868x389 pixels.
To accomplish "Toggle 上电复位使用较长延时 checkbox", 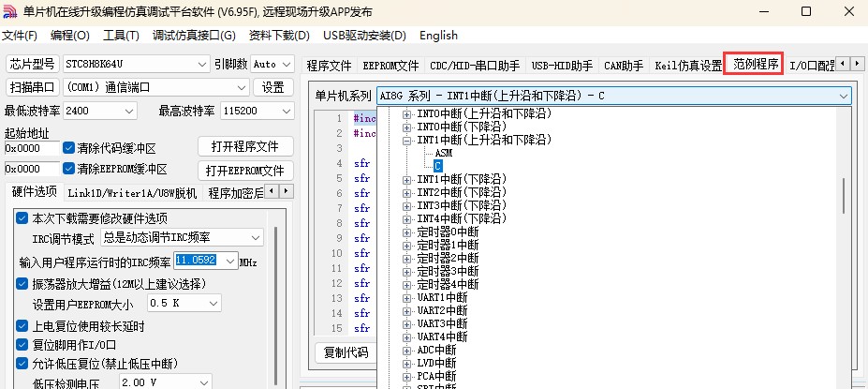I will tap(22, 326).
